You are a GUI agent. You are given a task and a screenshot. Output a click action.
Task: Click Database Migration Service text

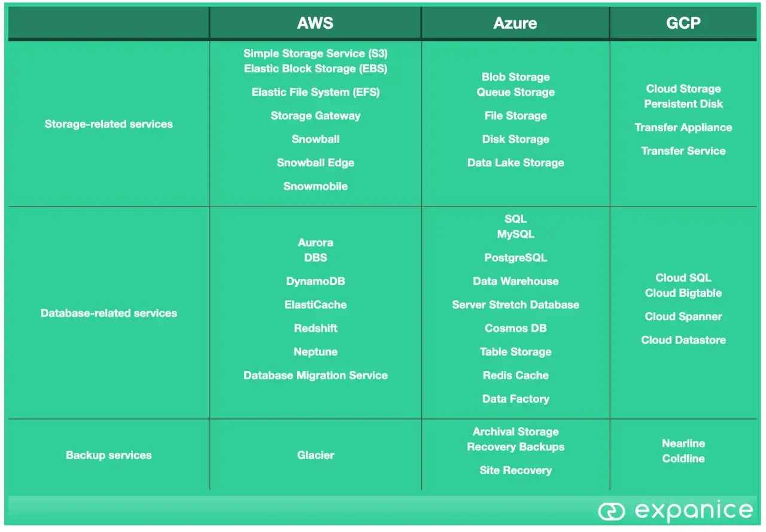tap(315, 375)
